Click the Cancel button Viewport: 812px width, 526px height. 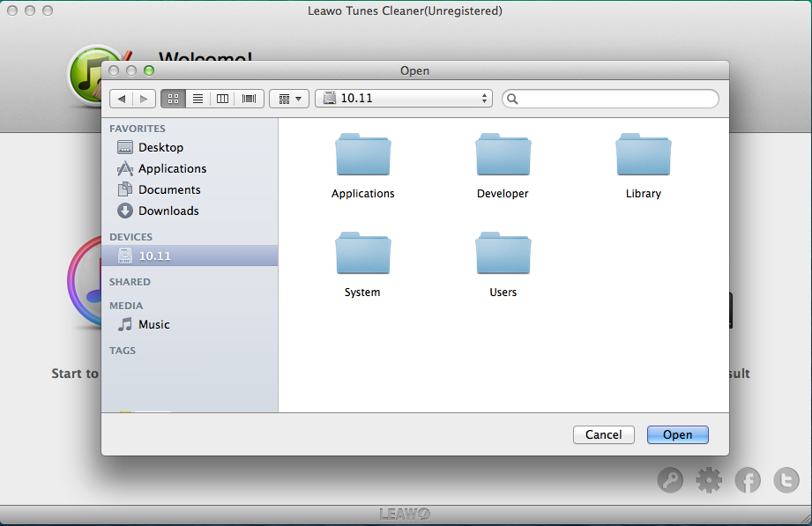point(603,434)
